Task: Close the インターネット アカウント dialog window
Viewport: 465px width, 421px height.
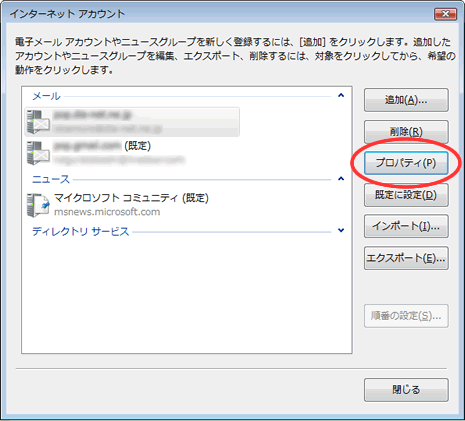Action: 445,14
